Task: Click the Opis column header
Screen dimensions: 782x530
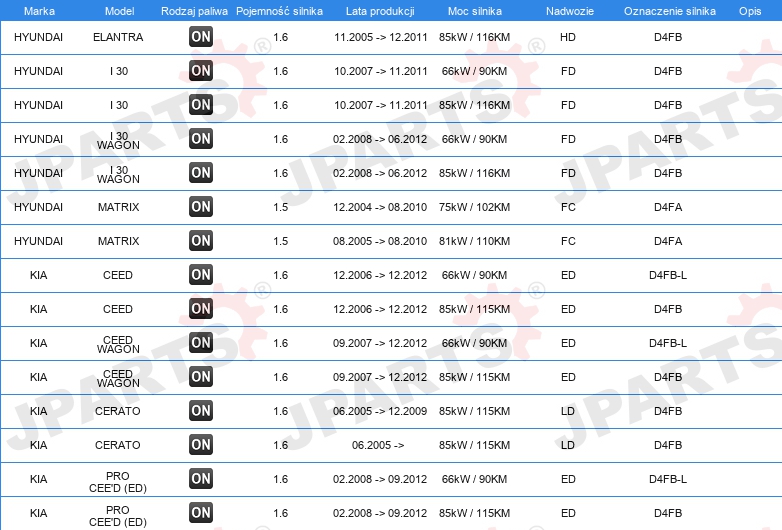Action: pyautogui.click(x=750, y=11)
